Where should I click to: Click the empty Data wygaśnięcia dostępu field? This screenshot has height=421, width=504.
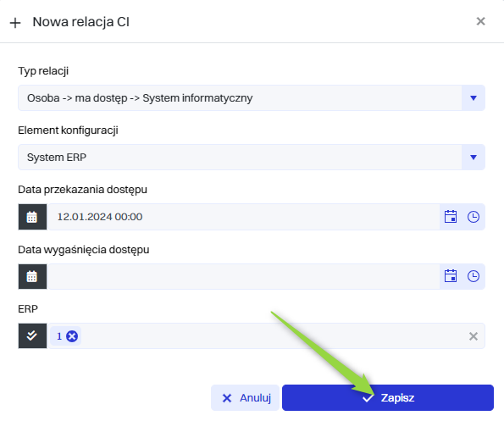(x=243, y=276)
